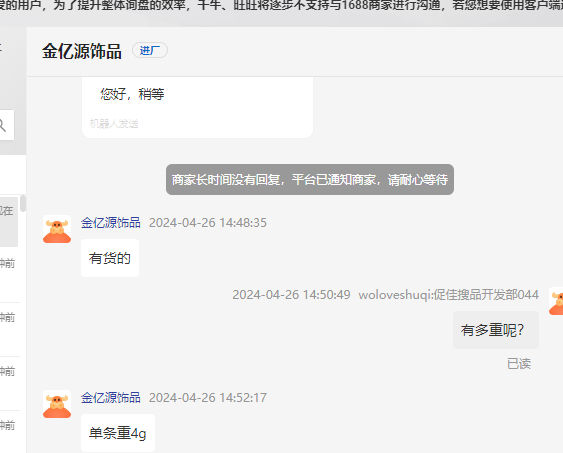Click the gray merchant no-reply system notice

point(310,179)
